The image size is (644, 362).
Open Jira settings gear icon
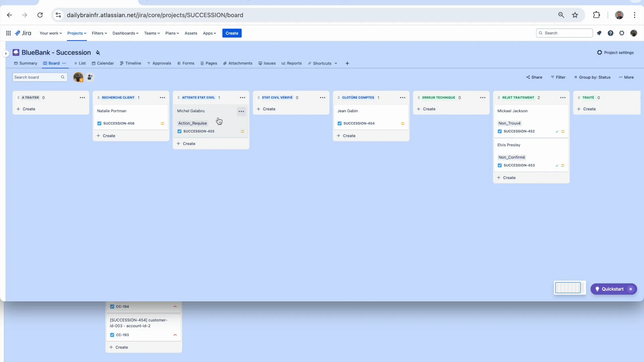pyautogui.click(x=622, y=33)
